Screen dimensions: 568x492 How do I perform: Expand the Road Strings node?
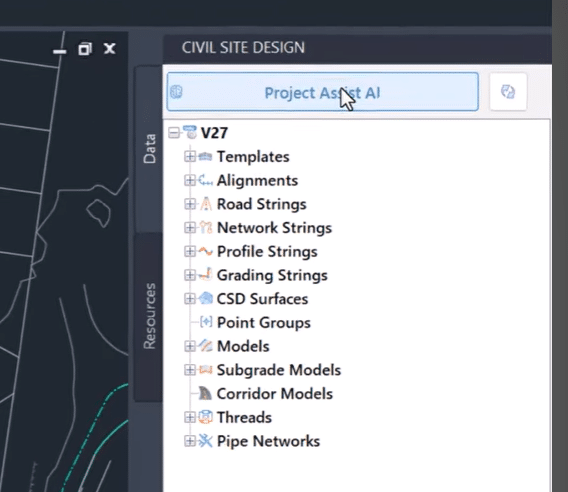[189, 204]
